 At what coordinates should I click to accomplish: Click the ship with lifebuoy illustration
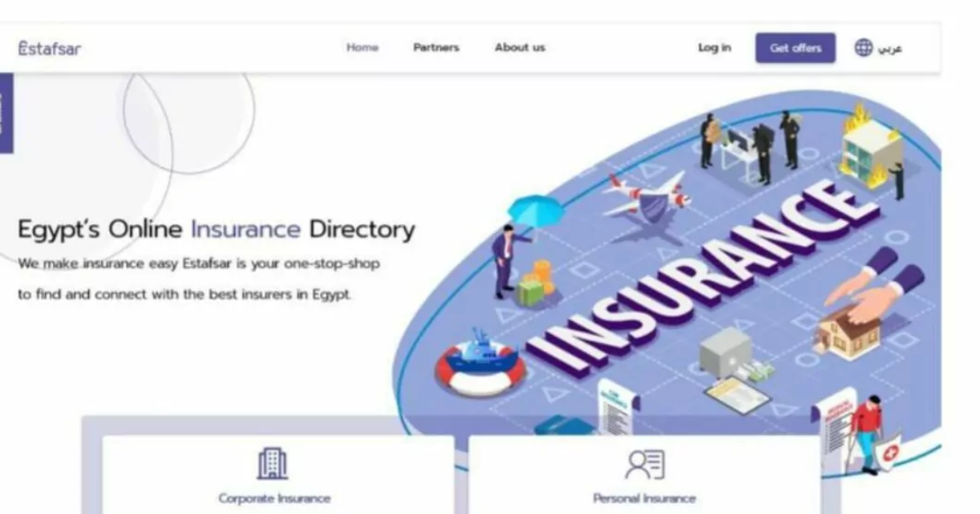[480, 361]
